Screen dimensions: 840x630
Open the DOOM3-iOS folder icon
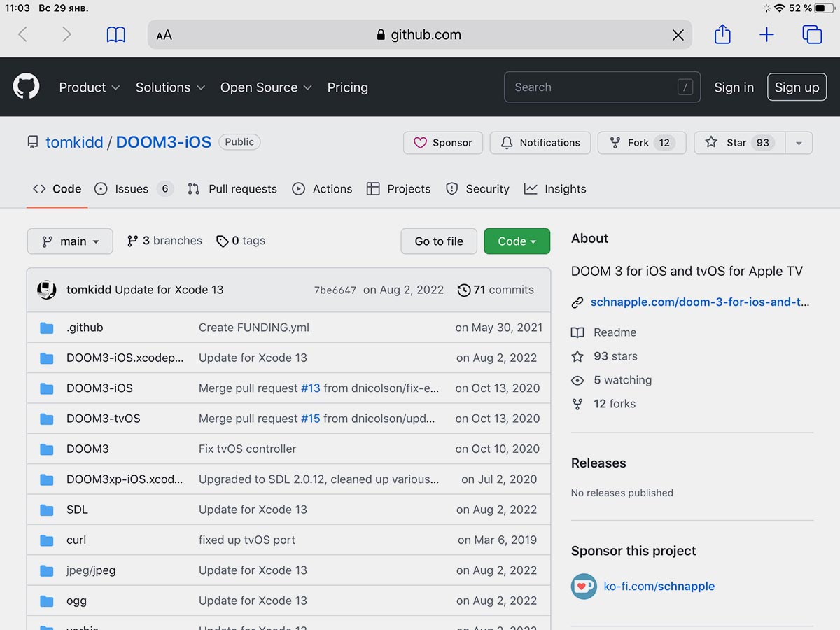[46, 388]
